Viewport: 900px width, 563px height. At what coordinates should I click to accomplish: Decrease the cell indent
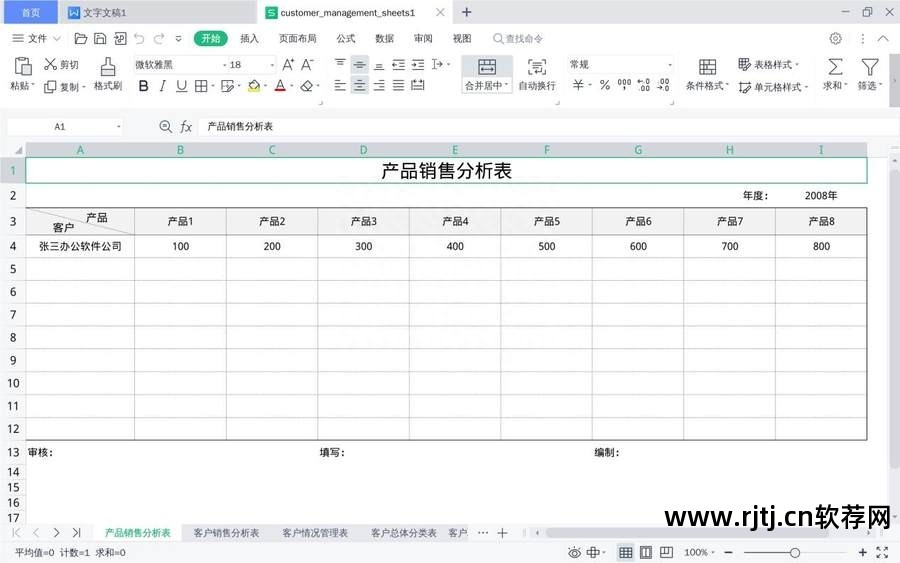click(x=398, y=64)
